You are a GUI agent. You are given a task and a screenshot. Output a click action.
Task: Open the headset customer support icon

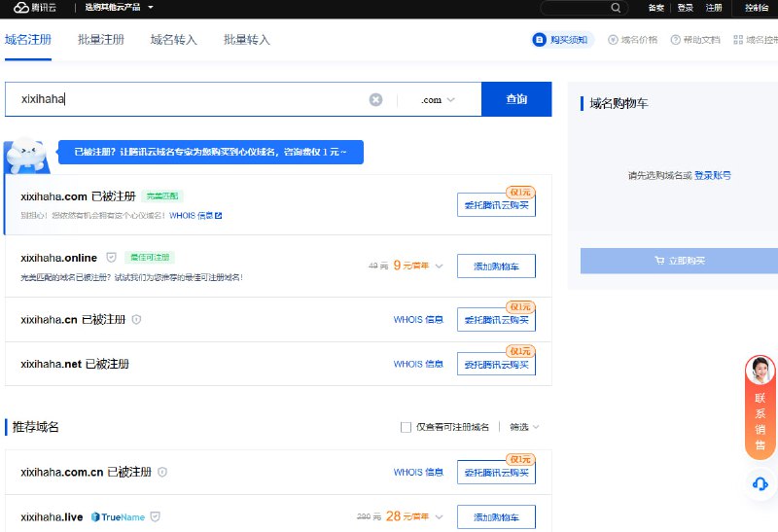click(760, 483)
